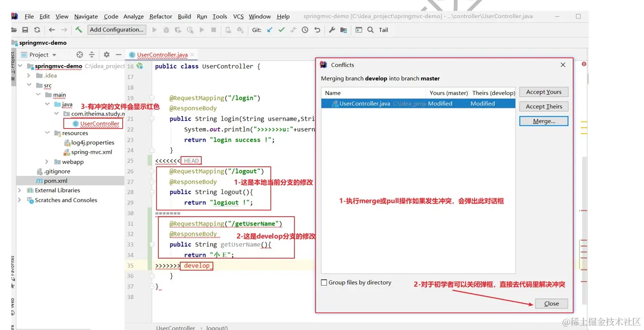The width and height of the screenshot is (644, 330).
Task: Collapse the springmvc-demo root node
Action: pos(20,66)
